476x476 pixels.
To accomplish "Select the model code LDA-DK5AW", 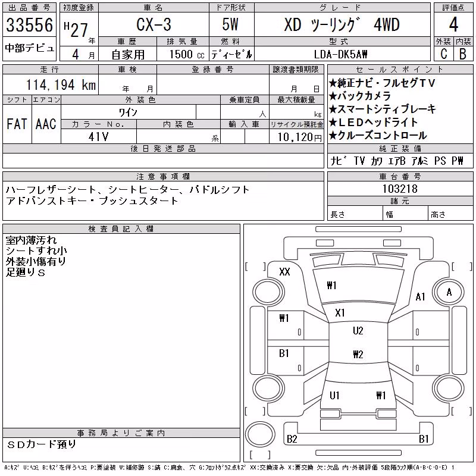I will click(x=340, y=54).
